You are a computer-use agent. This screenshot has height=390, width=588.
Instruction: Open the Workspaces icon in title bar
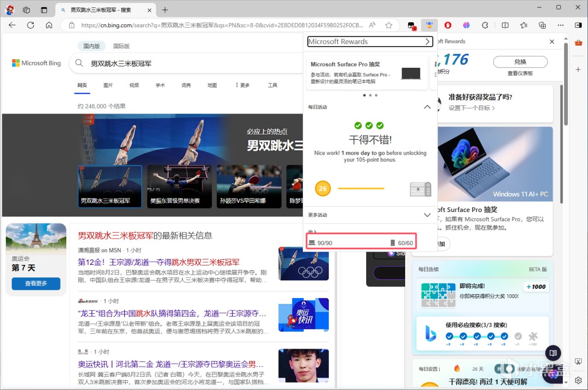point(26,10)
